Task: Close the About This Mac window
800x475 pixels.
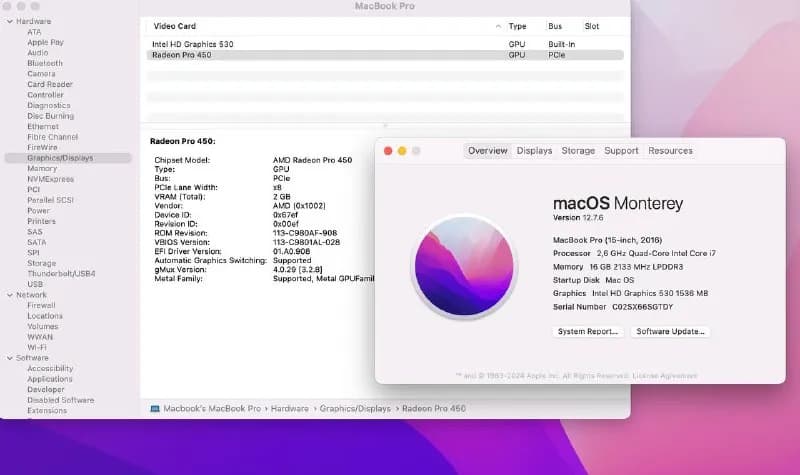Action: [388, 151]
